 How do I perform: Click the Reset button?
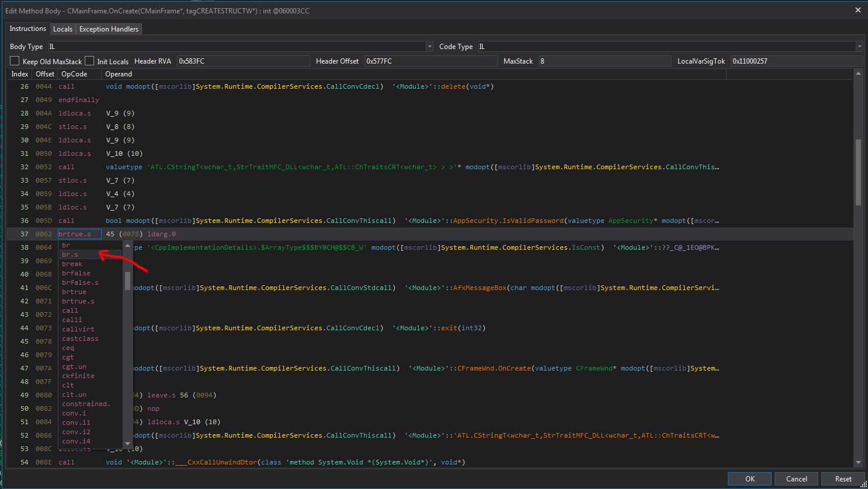click(843, 478)
